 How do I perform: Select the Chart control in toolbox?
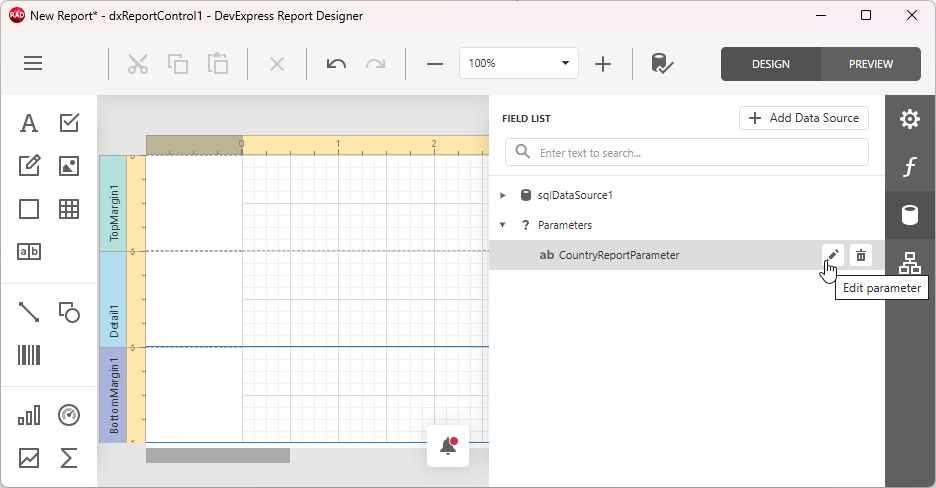tap(29, 415)
